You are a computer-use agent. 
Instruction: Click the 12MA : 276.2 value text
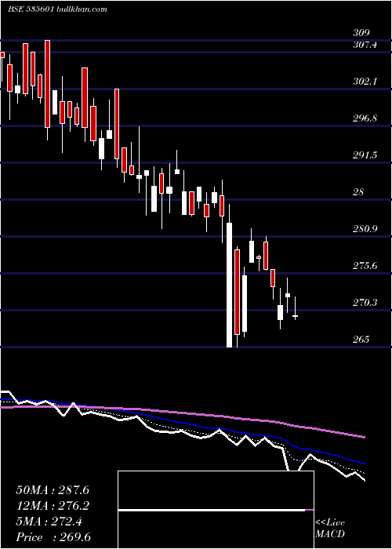(x=53, y=506)
